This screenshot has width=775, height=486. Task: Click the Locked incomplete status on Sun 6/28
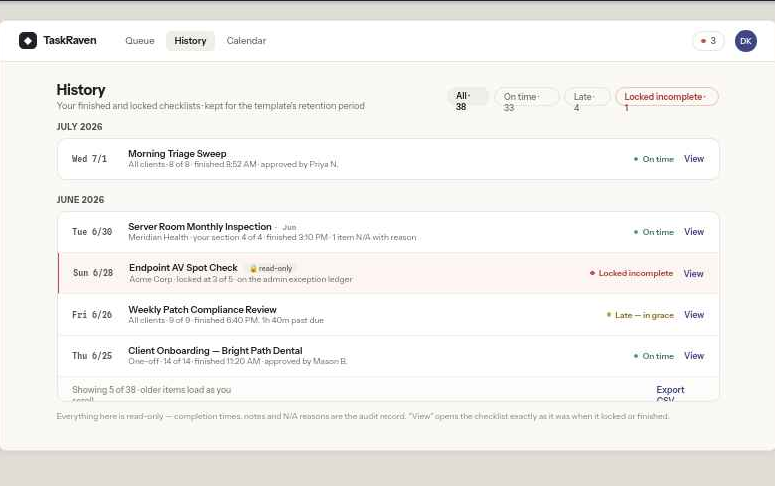tap(631, 273)
